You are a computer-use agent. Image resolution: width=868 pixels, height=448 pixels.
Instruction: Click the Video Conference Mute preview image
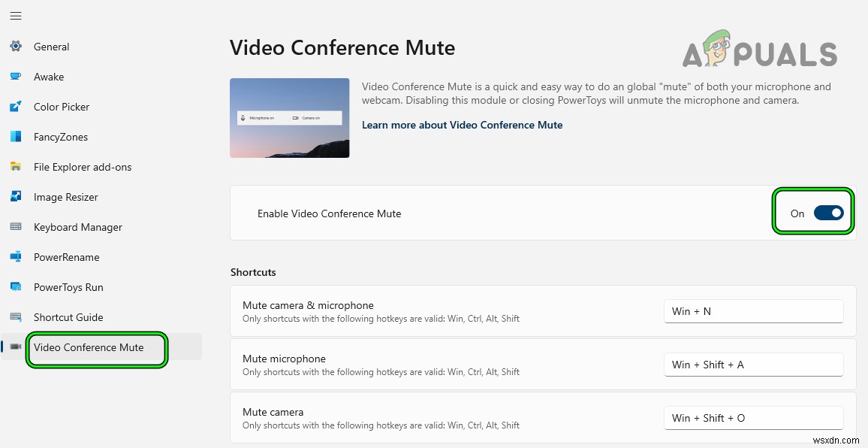(289, 118)
